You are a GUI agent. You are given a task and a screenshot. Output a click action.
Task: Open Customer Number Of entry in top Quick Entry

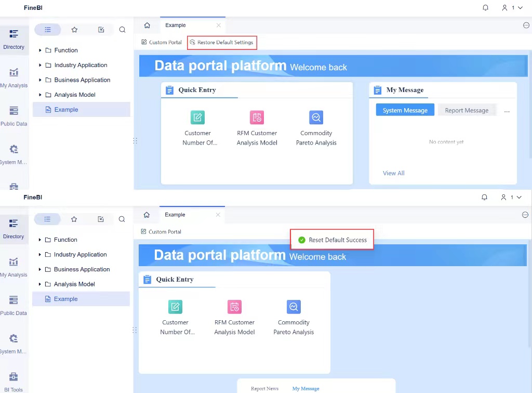click(197, 128)
